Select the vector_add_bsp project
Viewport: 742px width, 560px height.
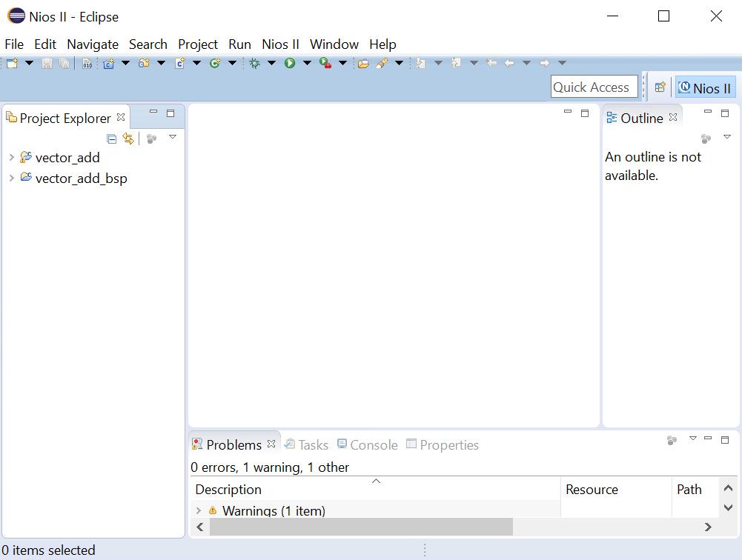[82, 179]
